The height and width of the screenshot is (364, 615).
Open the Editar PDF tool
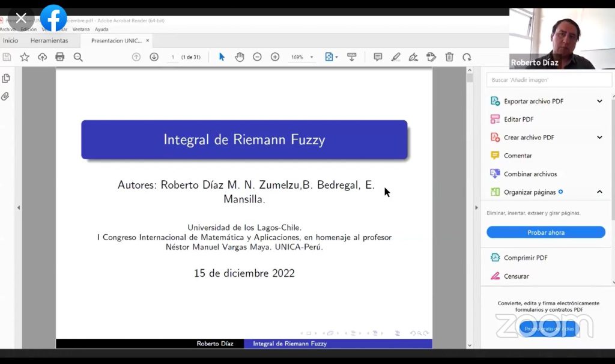click(518, 120)
